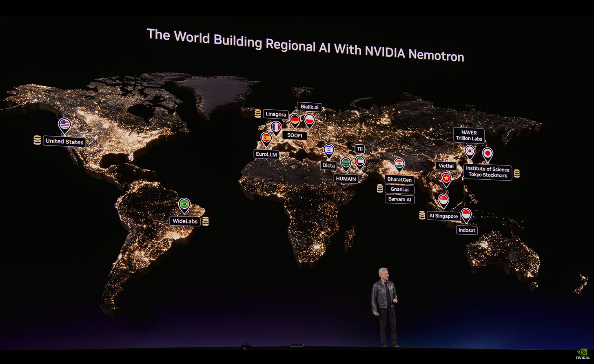This screenshot has height=364, width=594.
Task: Click the United States flag map pin
Action: pyautogui.click(x=64, y=126)
